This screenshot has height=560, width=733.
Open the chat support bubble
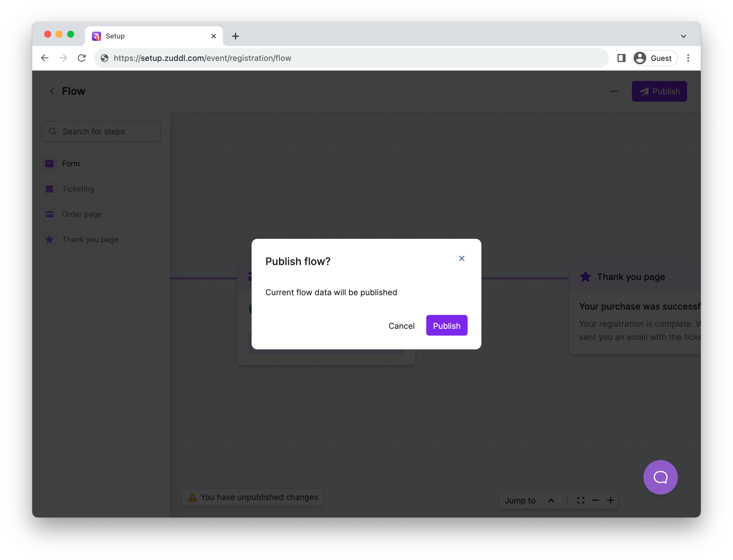[660, 477]
